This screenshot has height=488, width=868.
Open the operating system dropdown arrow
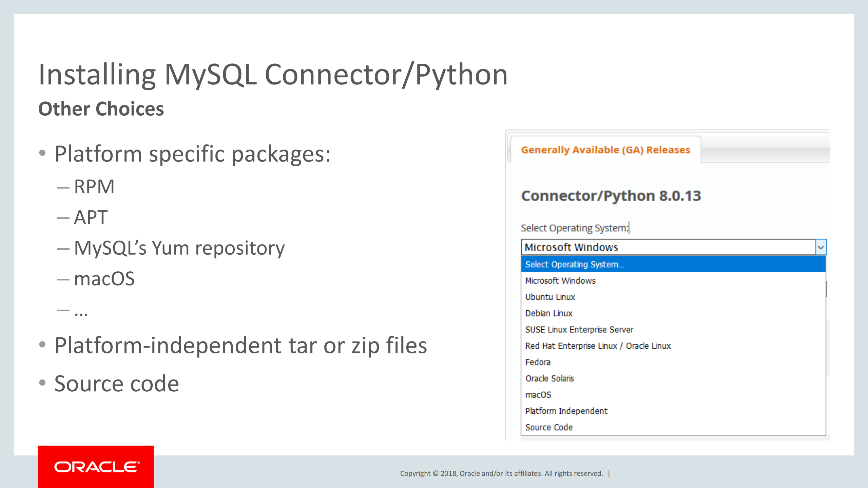coord(821,247)
